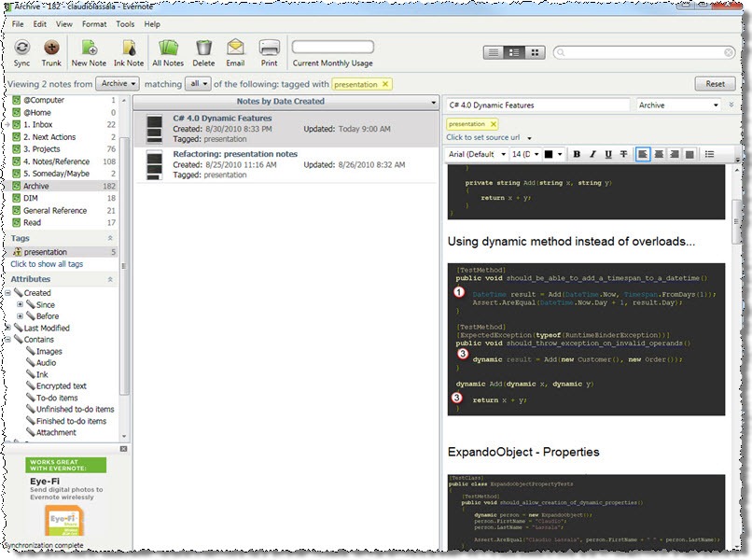Select the 1. Inbox notebook

click(38, 124)
